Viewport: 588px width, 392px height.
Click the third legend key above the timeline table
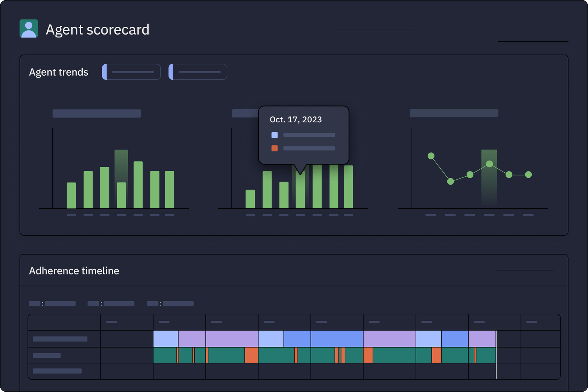(171, 304)
